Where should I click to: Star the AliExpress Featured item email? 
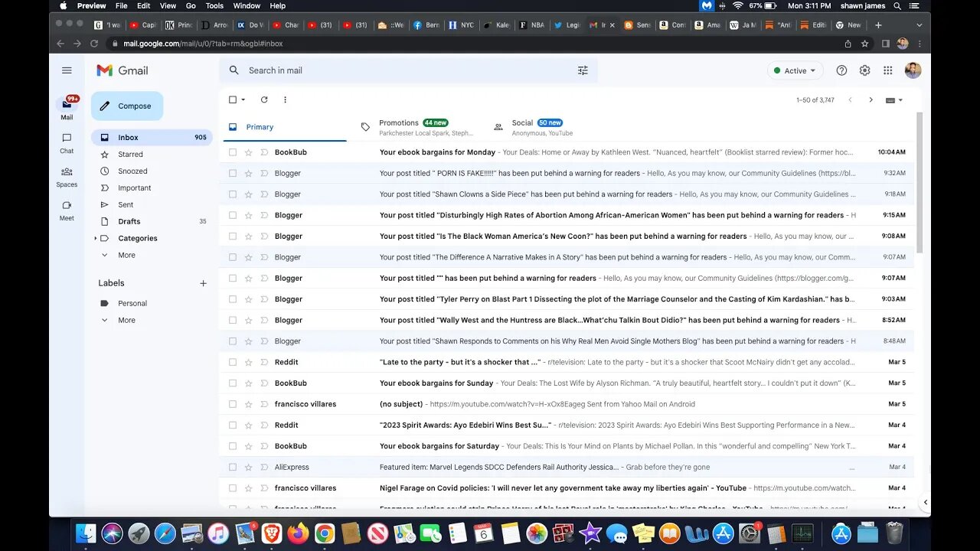coord(248,467)
